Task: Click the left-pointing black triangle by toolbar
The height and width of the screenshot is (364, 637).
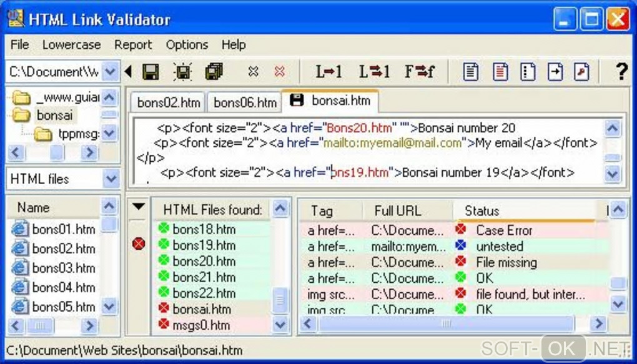Action: click(128, 72)
